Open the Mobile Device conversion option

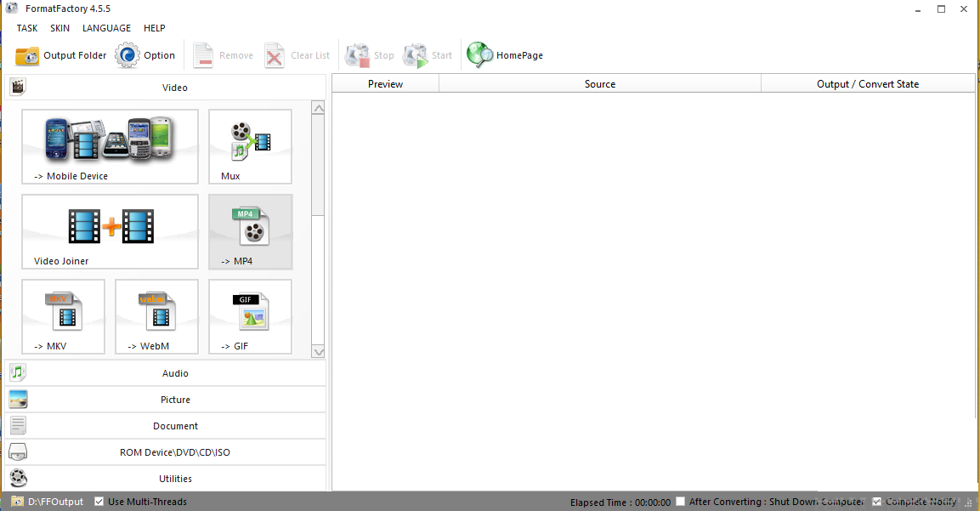[109, 146]
